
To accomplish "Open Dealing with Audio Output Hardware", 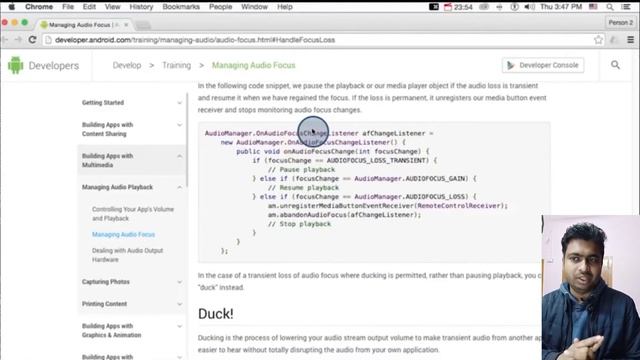I will [x=127, y=255].
